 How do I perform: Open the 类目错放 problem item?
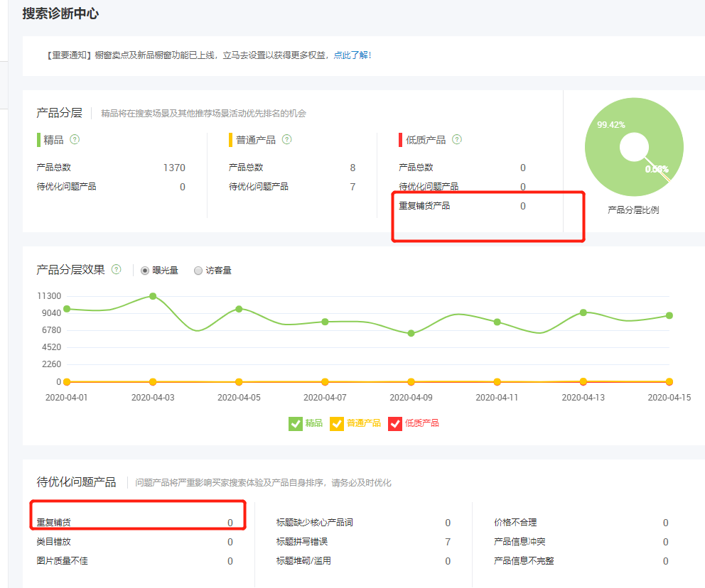53,542
